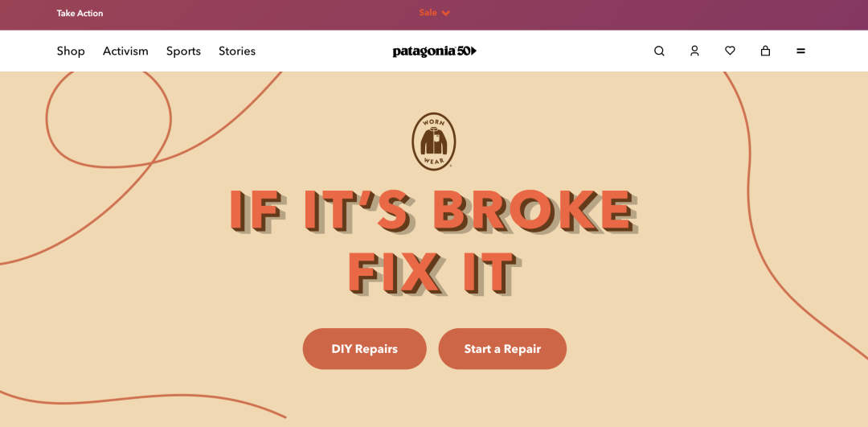Select the Start a Repair button
This screenshot has height=427, width=868.
coord(502,349)
